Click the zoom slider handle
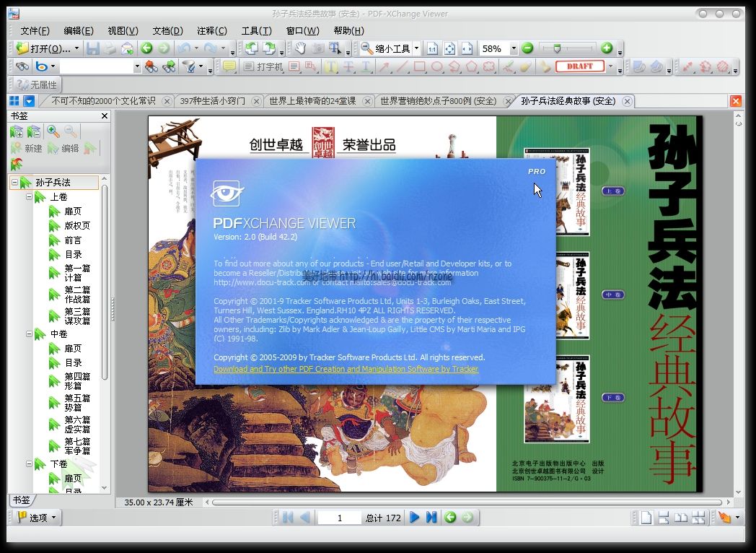Screen dimensions: 756x553 [x=558, y=48]
